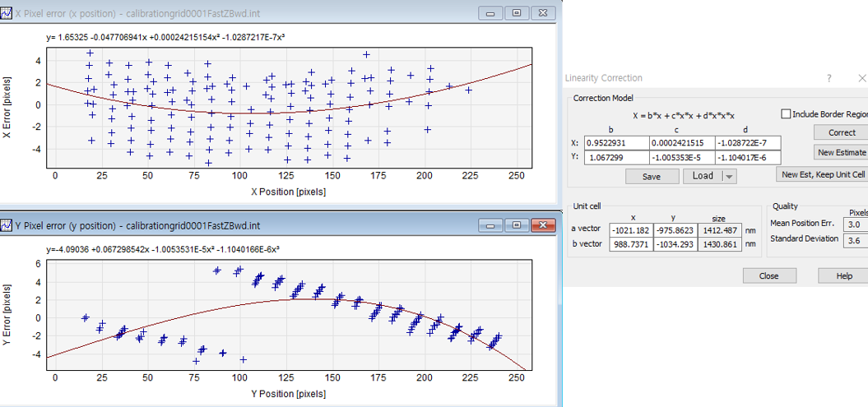Click b vector size value 1430.861
Screen dimensions: 868x407
click(x=720, y=244)
